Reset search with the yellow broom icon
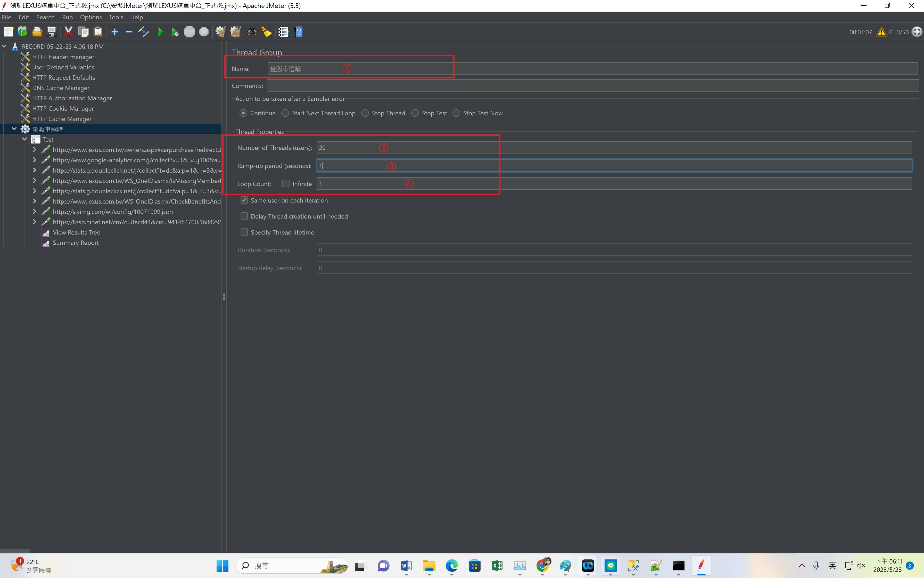 [x=267, y=32]
